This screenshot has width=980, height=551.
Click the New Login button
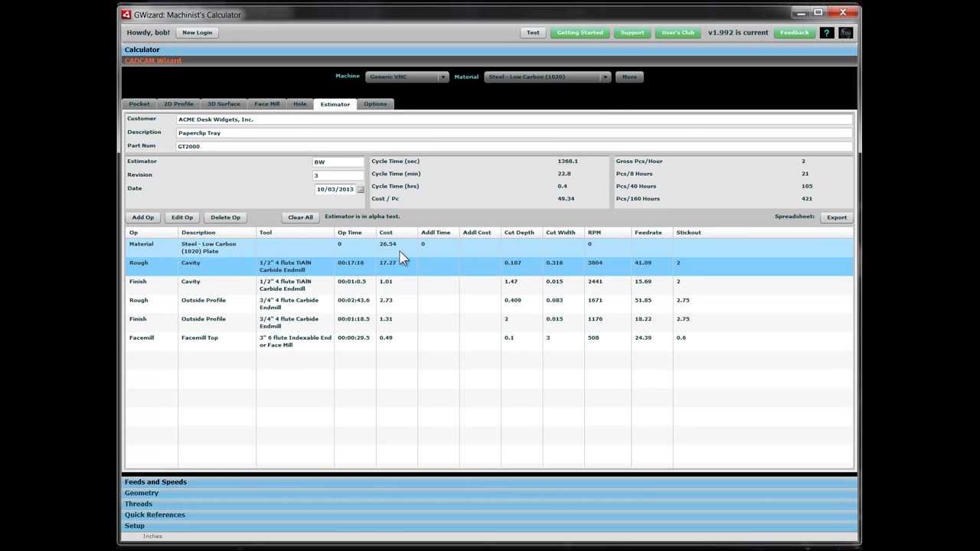(x=198, y=33)
